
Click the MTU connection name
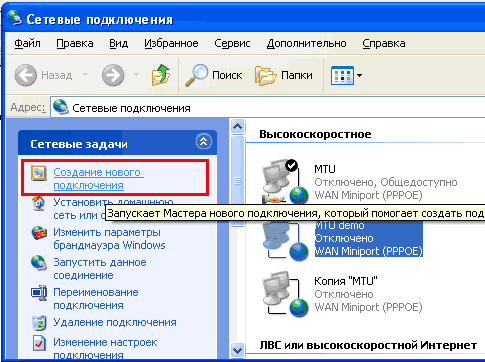(x=325, y=169)
